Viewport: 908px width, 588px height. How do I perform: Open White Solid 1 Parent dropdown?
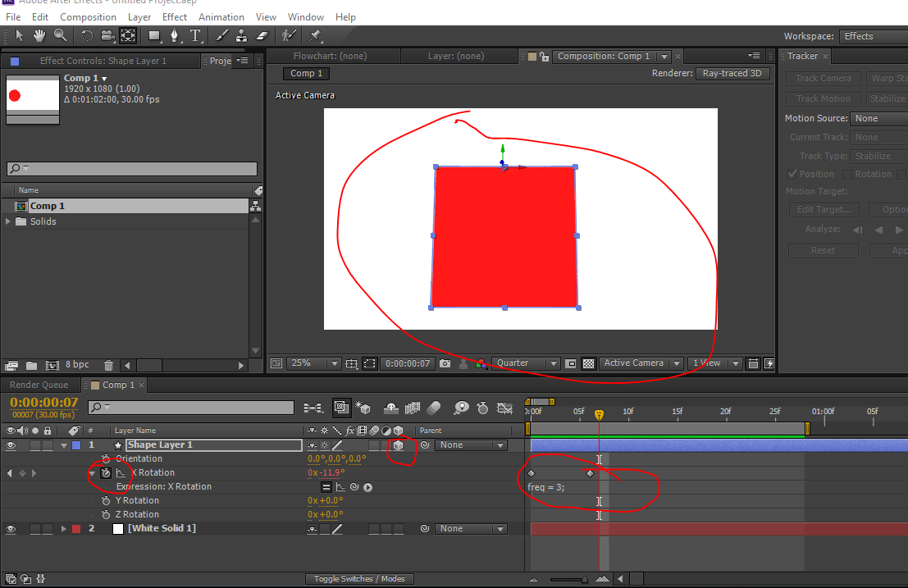point(471,529)
